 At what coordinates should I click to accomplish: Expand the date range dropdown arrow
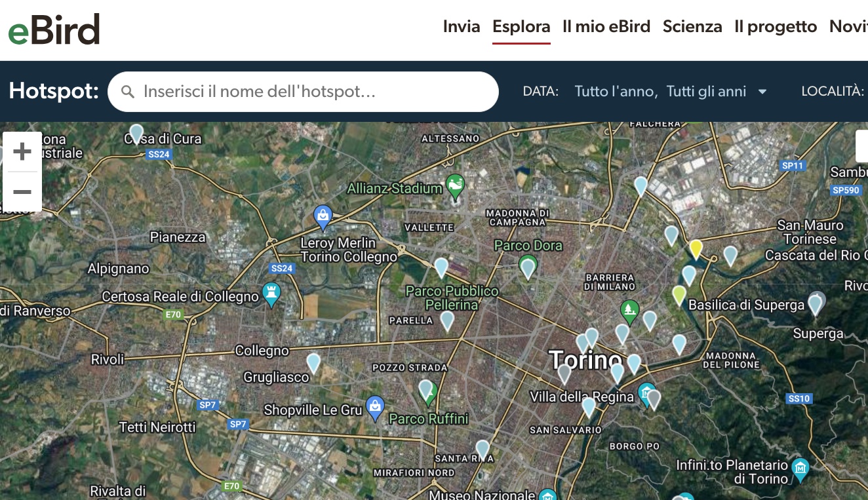762,92
